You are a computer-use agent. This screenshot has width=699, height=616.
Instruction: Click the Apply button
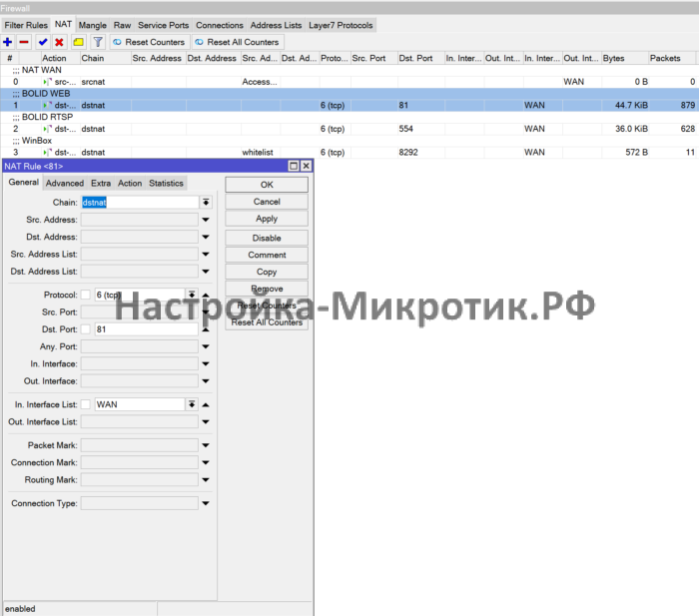coord(267,219)
